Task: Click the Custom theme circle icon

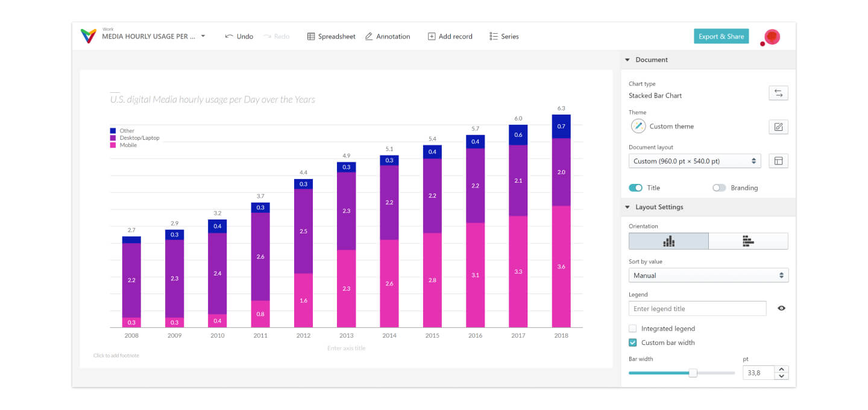Action: pyautogui.click(x=638, y=127)
